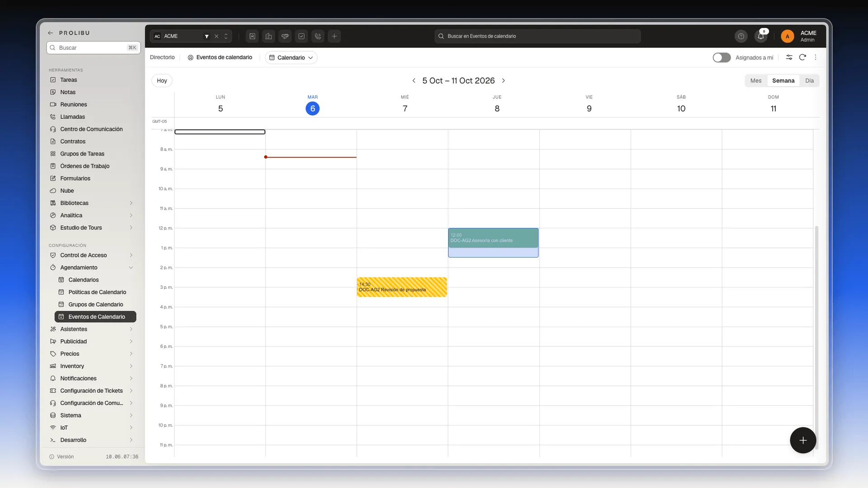This screenshot has height=488, width=868.
Task: Click the plus icon in top toolbar
Action: click(335, 36)
